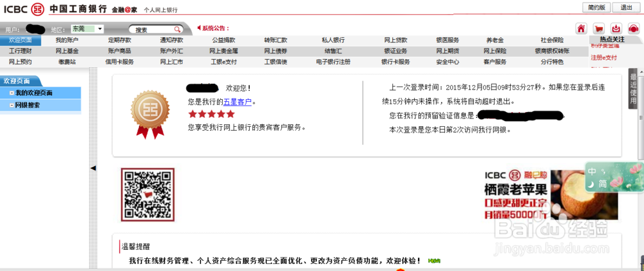Open the 东莞 region dropdown
The width and height of the screenshot is (644, 271).
point(88,29)
